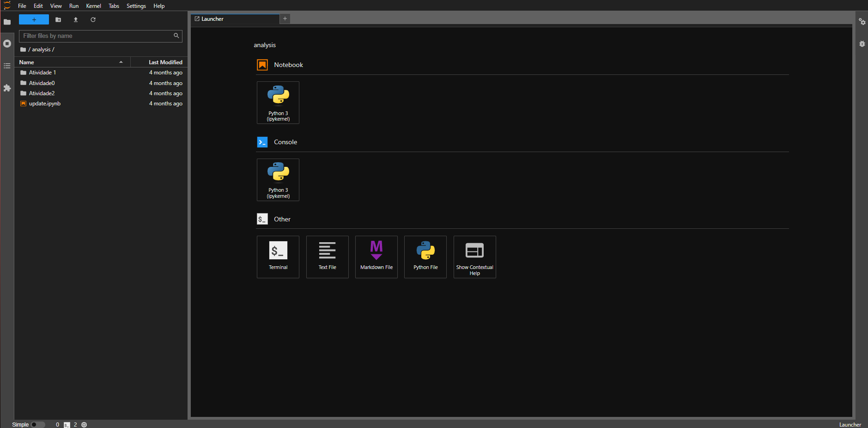Open the Help menu

159,6
